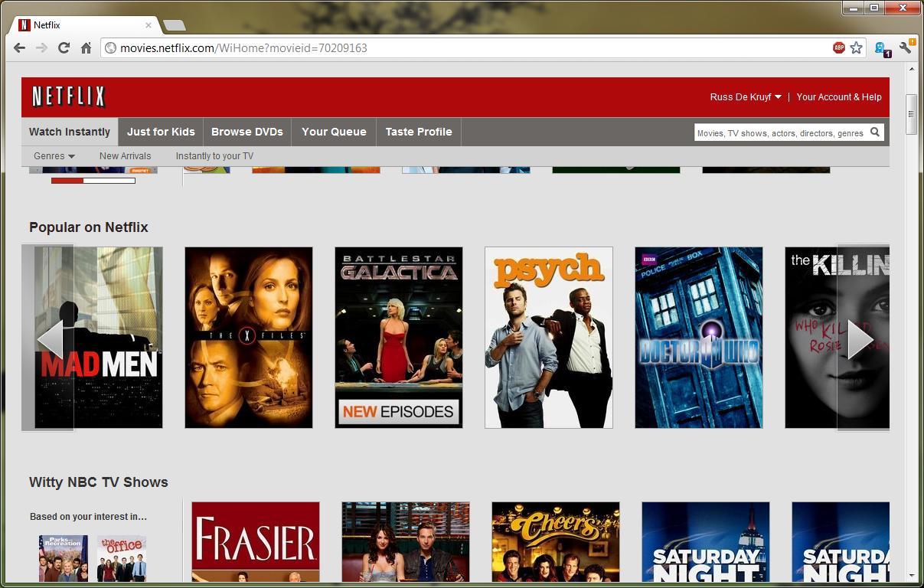Open the browser home page
924x588 pixels.
(87, 47)
